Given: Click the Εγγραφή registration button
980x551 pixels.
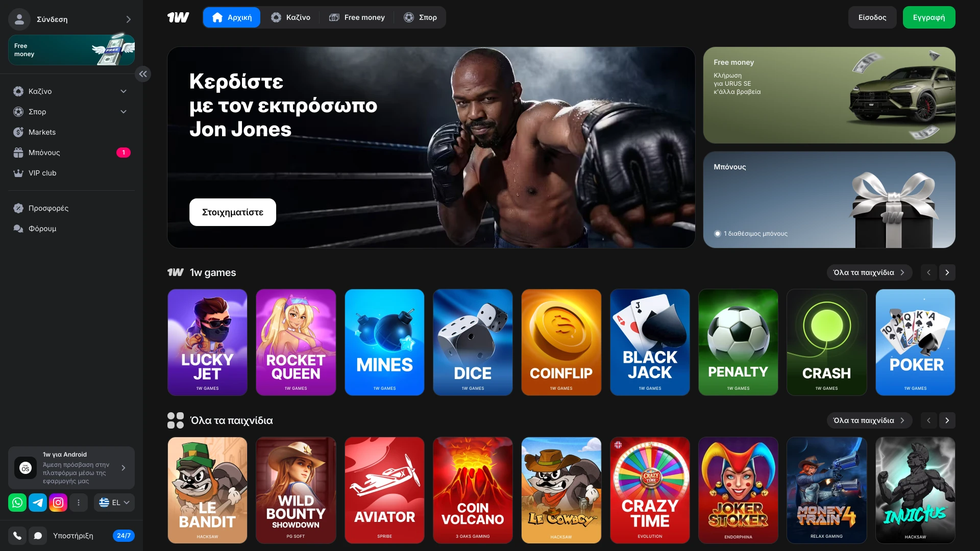Looking at the screenshot, I should pos(929,17).
